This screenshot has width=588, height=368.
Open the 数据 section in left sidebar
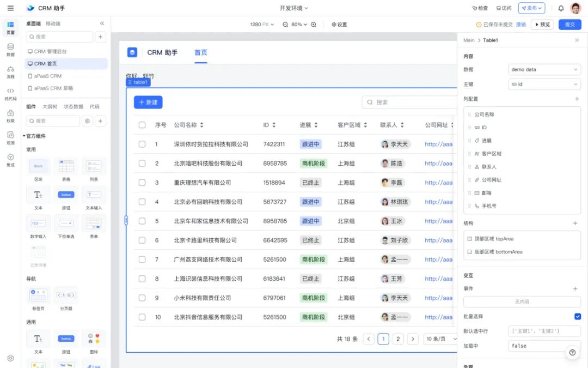click(x=10, y=50)
